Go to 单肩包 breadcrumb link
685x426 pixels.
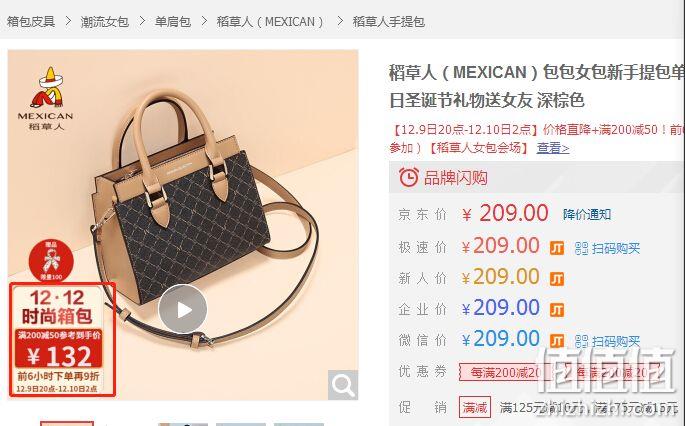(173, 21)
